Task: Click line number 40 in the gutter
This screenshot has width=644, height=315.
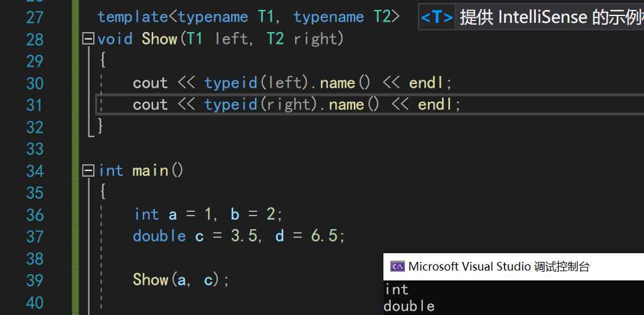Action: (x=35, y=303)
